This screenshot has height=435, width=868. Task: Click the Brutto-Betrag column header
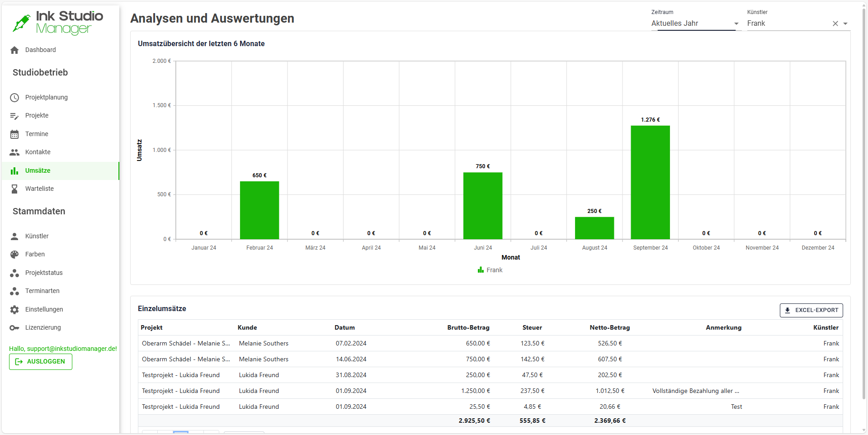(x=468, y=328)
